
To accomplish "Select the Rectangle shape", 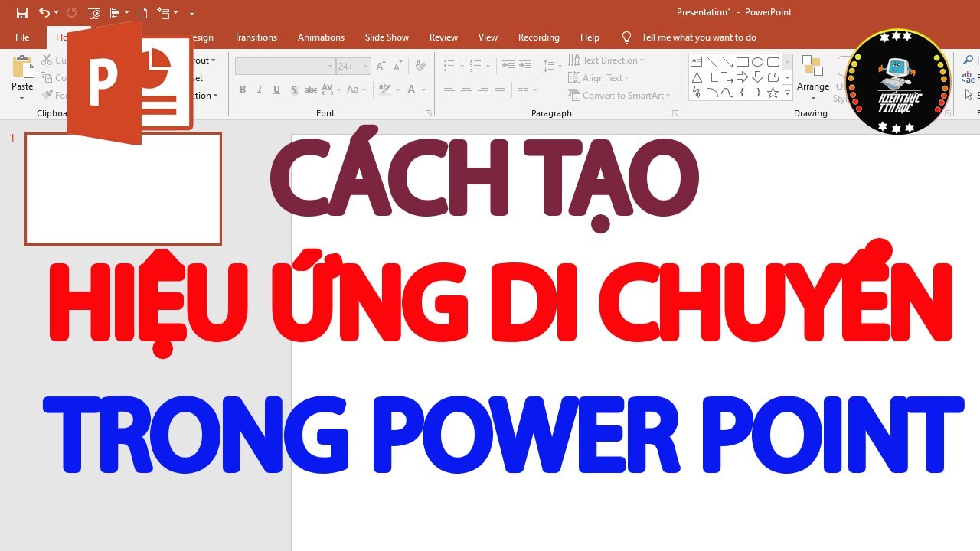I will 743,62.
